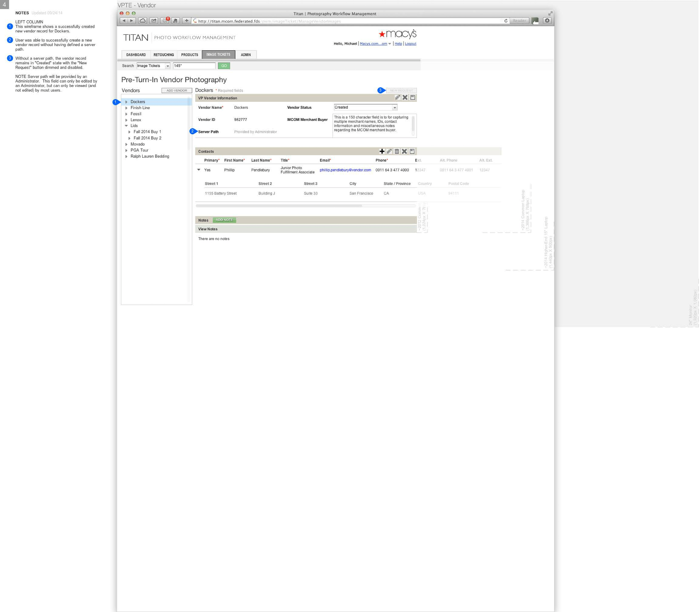Expand the Dockers vendor tree node
The image size is (700, 612).
[126, 102]
